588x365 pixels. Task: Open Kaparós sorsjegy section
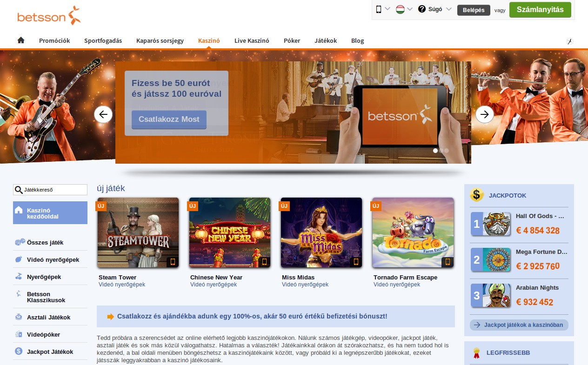tap(160, 40)
